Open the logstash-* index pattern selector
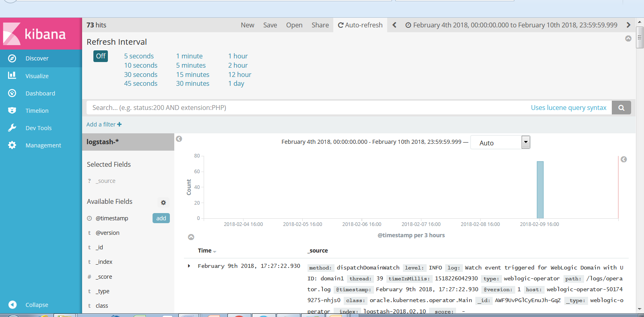The height and width of the screenshot is (317, 644). [x=128, y=142]
